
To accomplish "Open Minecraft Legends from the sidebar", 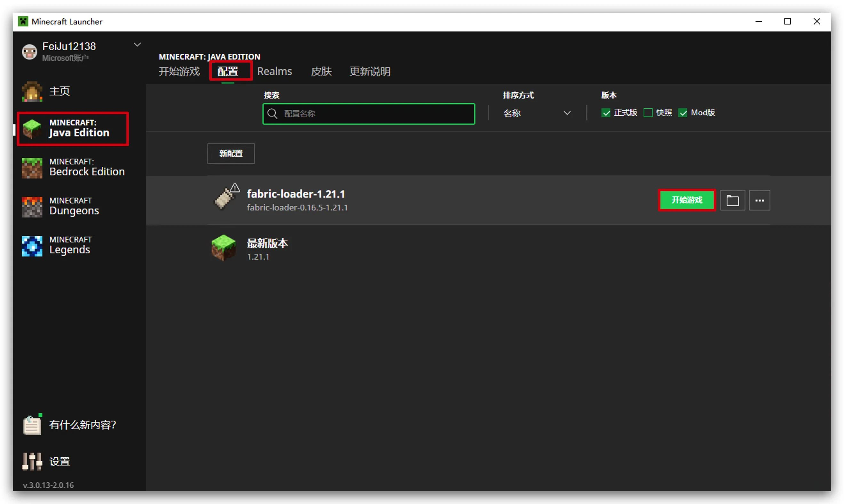I will click(x=32, y=246).
